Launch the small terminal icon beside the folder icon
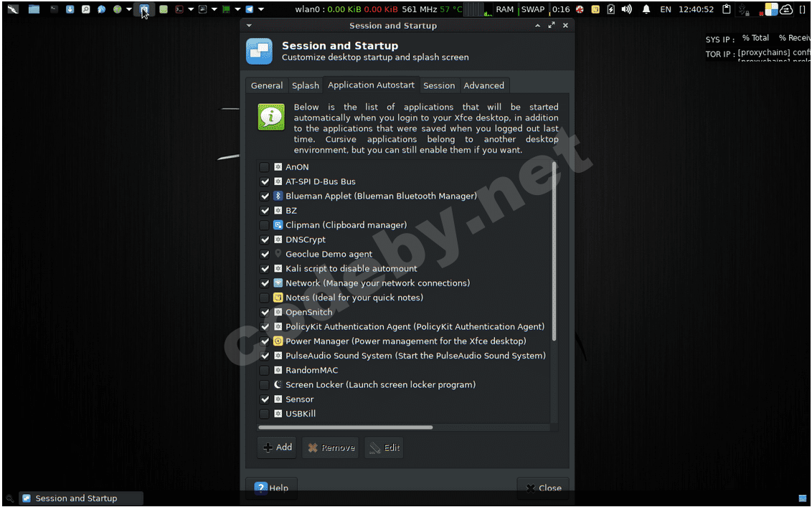The height and width of the screenshot is (507, 812). 54,9
